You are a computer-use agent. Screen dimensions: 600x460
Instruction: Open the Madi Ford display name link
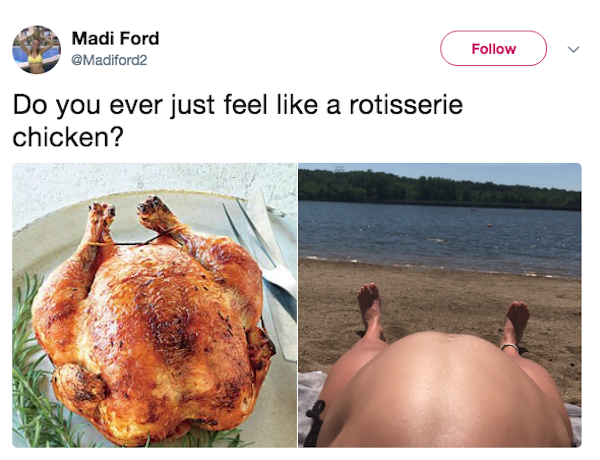[x=115, y=38]
